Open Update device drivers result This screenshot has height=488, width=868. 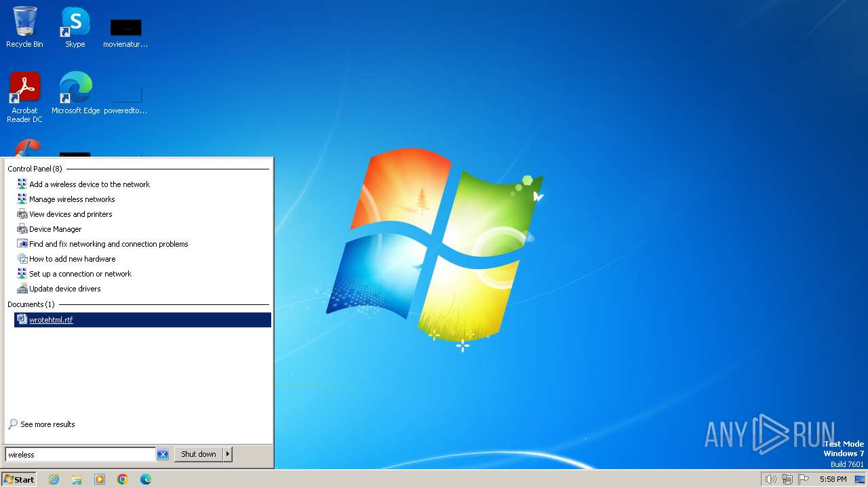[143, 289]
